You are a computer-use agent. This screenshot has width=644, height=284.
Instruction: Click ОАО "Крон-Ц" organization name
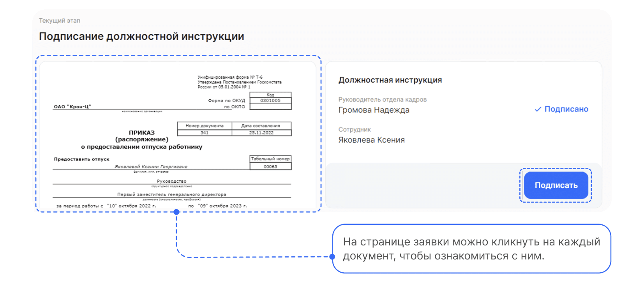tap(72, 106)
